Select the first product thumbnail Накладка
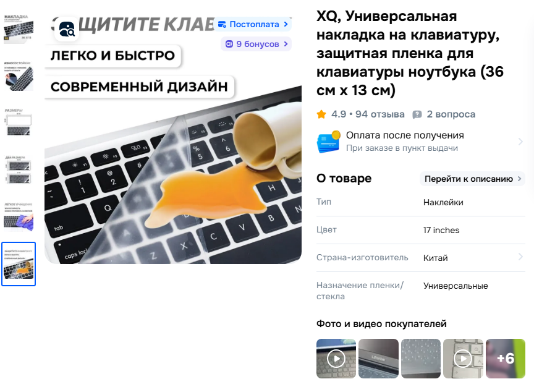This screenshot has width=534, height=392. (x=19, y=28)
